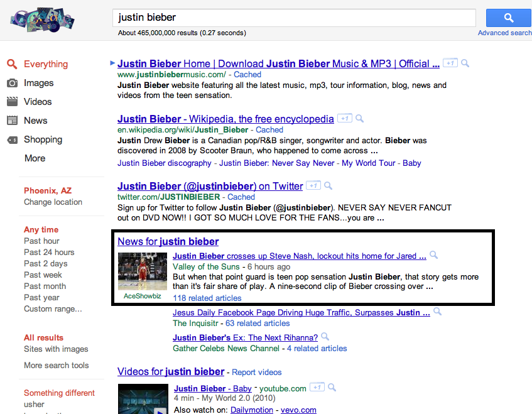Filter results to Past hour

click(41, 241)
